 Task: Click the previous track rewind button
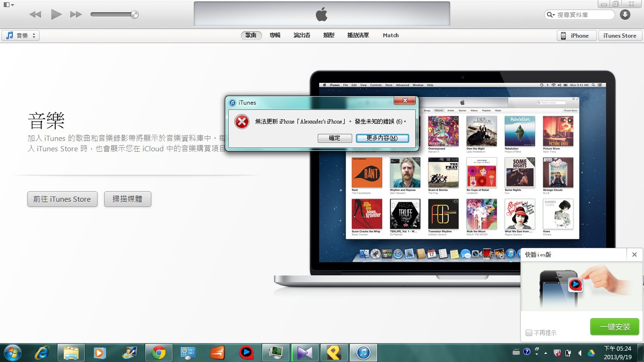click(35, 15)
